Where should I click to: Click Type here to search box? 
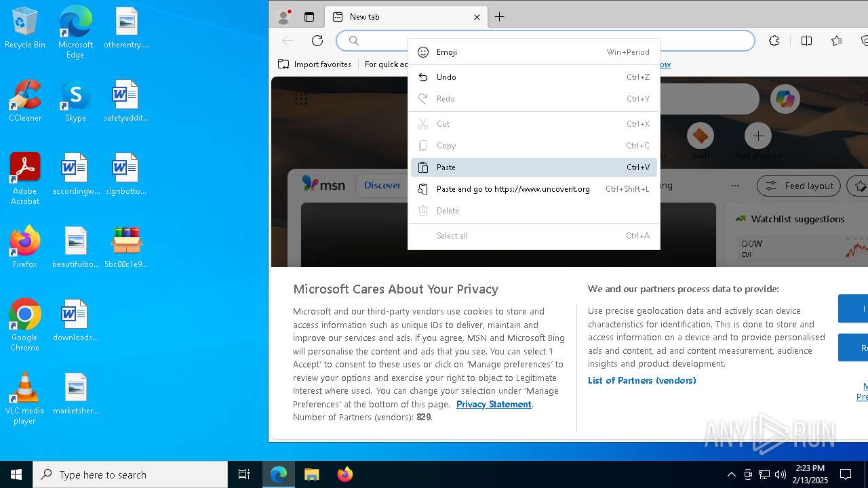(130, 474)
